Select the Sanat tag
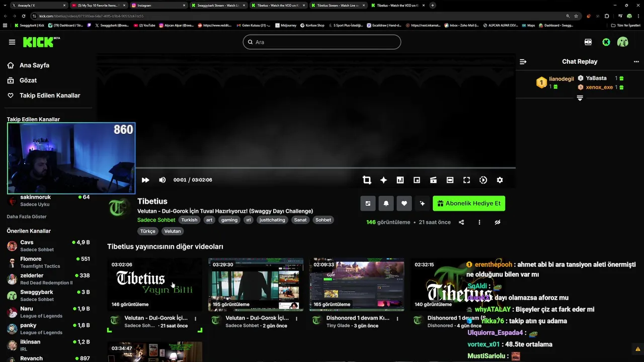The width and height of the screenshot is (644, 362). [x=300, y=220]
